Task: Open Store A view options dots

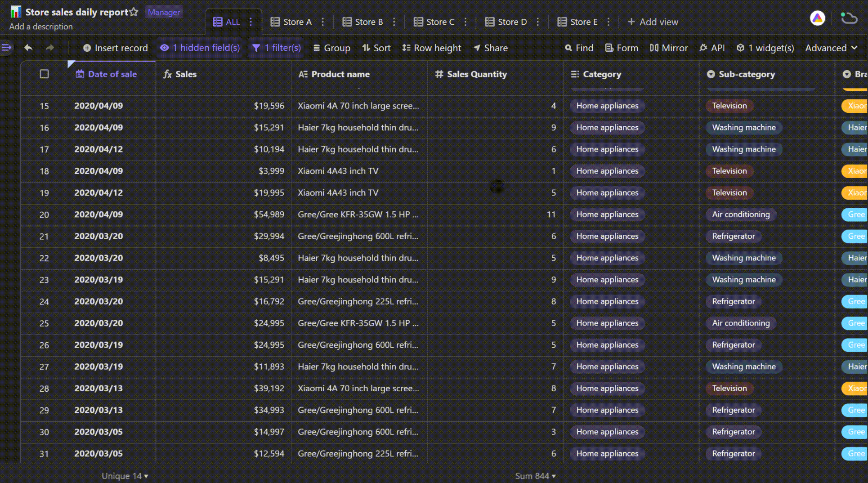Action: point(322,22)
